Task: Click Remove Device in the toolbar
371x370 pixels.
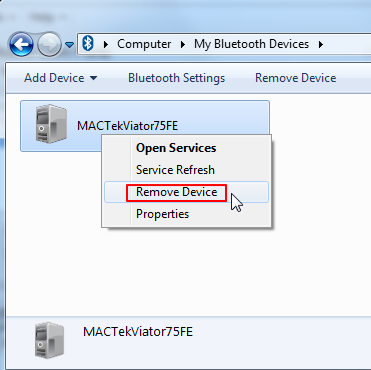Action: 296,78
